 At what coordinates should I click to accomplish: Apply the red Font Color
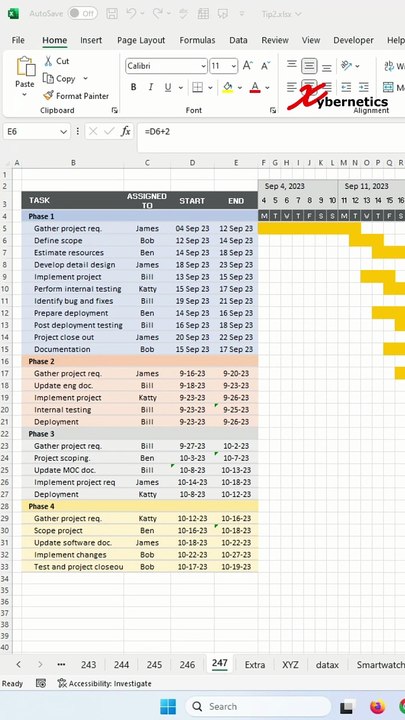[255, 87]
